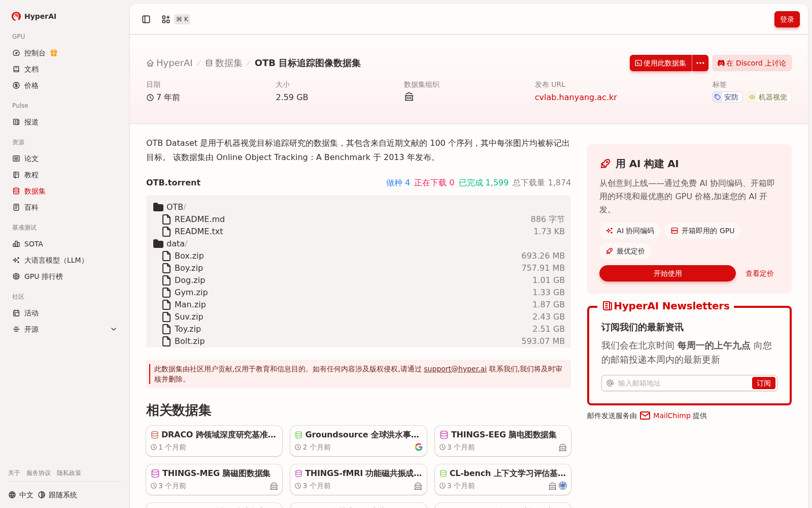Click the 服务协议 footer link
Image resolution: width=812 pixels, height=508 pixels.
pos(39,473)
